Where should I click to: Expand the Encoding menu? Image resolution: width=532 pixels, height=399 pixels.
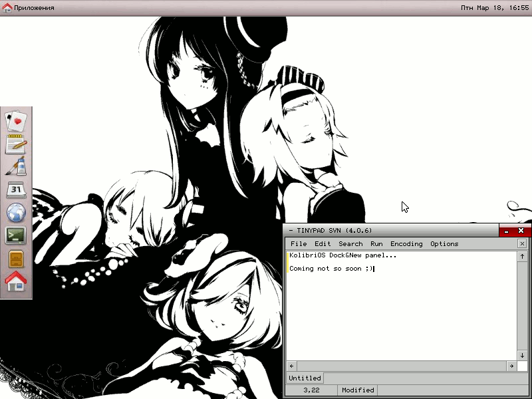pos(406,244)
